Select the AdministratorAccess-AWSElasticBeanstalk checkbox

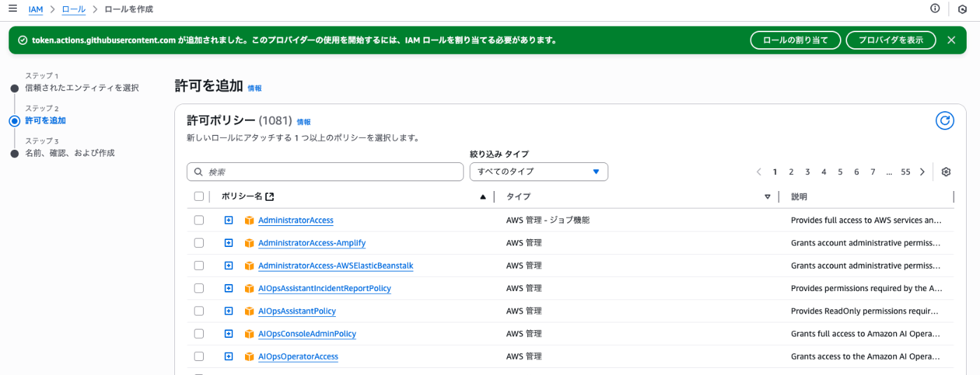(x=199, y=266)
